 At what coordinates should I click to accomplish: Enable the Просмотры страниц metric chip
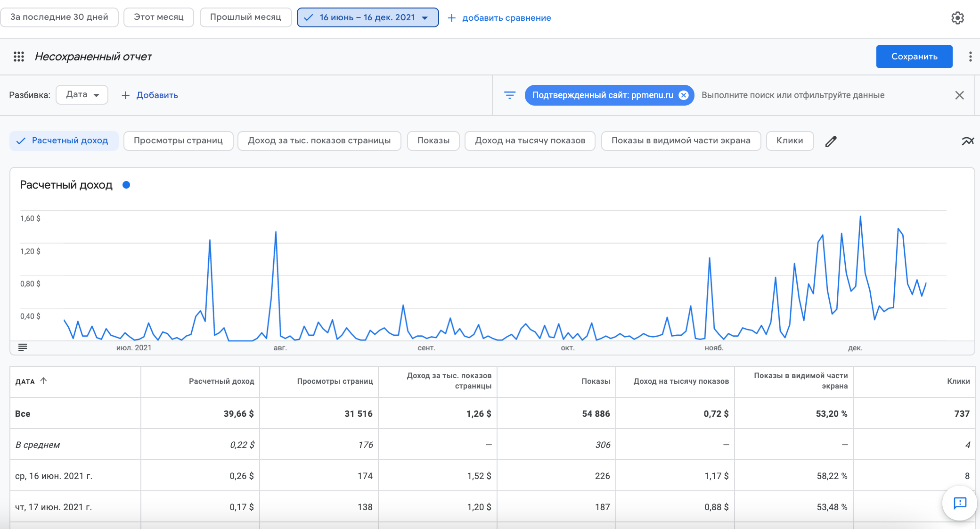coord(178,141)
